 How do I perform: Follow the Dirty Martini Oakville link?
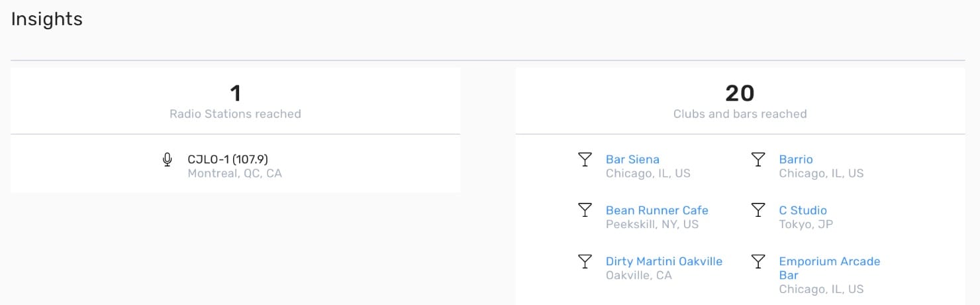tap(663, 261)
